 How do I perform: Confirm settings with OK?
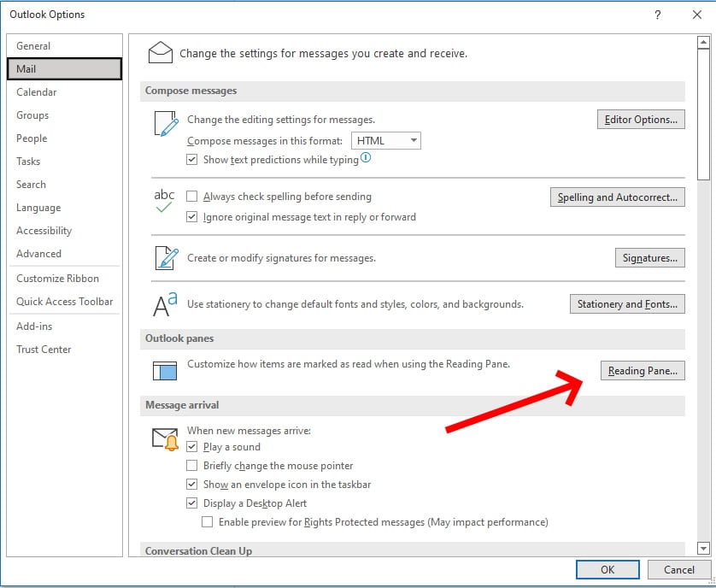point(607,569)
